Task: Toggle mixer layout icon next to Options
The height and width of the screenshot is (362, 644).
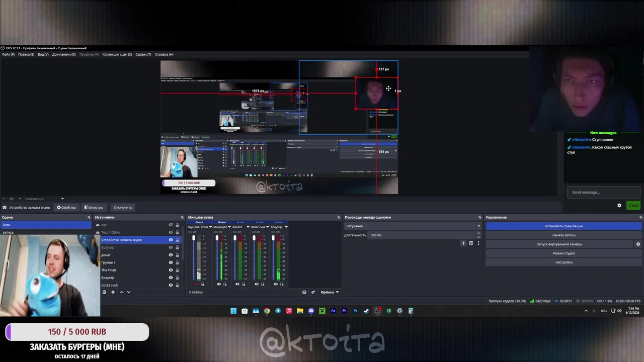Action: coord(304,292)
